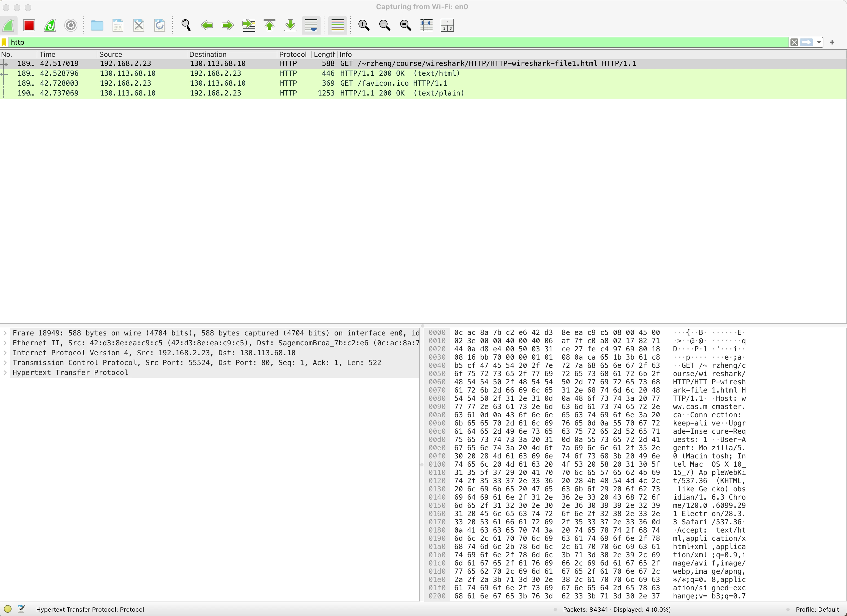The width and height of the screenshot is (847, 616).
Task: Reset text to normal size
Action: pyautogui.click(x=406, y=26)
